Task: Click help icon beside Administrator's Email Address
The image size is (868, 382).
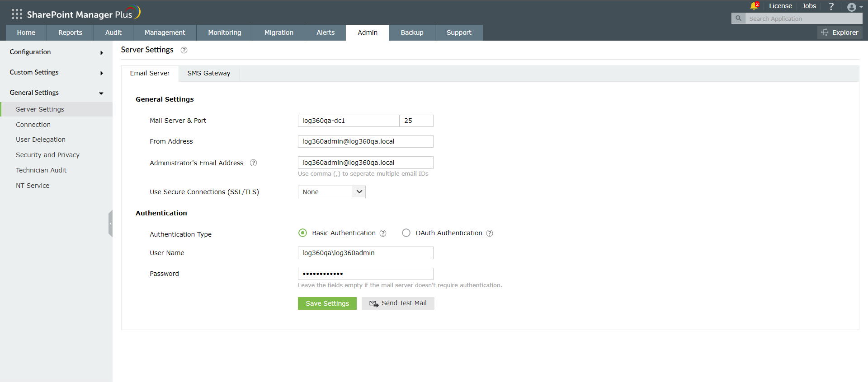Action: click(253, 163)
